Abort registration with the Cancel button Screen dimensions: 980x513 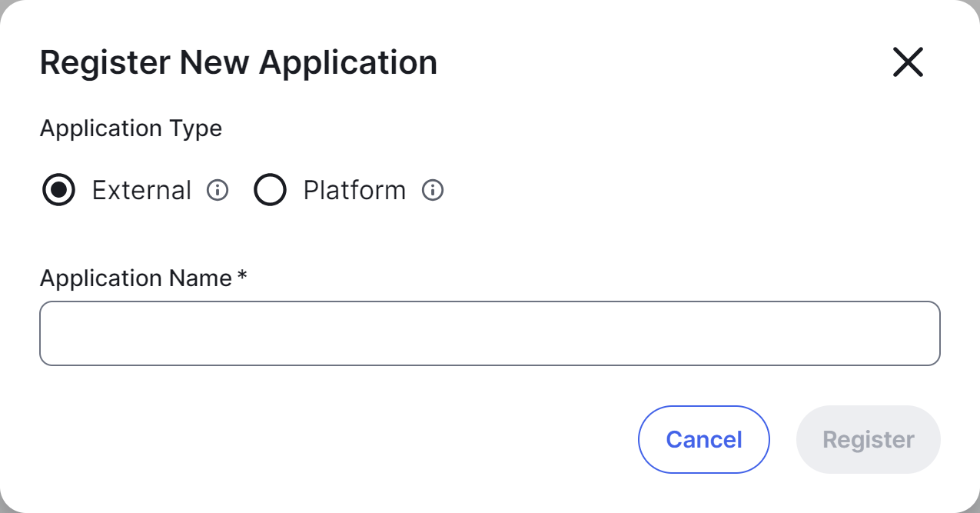tap(703, 439)
